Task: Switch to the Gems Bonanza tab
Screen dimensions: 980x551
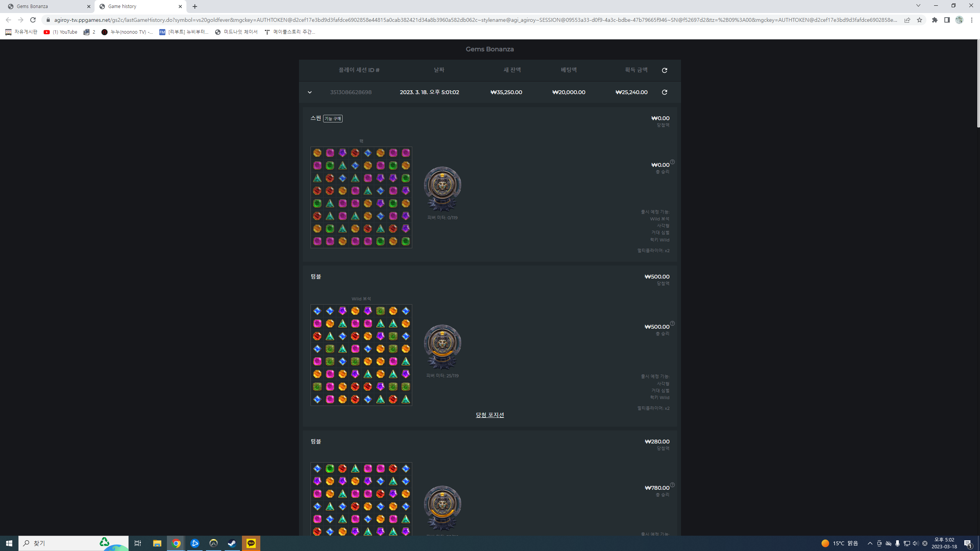Action: click(x=47, y=7)
